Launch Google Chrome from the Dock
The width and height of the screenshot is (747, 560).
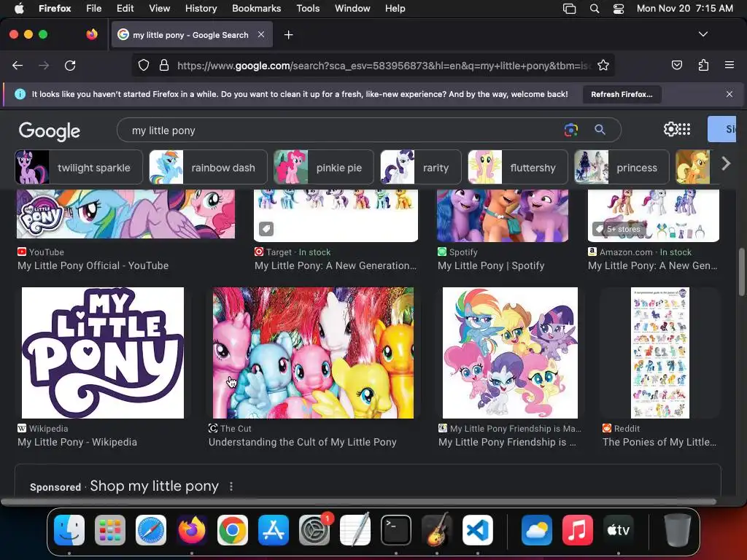click(x=233, y=529)
